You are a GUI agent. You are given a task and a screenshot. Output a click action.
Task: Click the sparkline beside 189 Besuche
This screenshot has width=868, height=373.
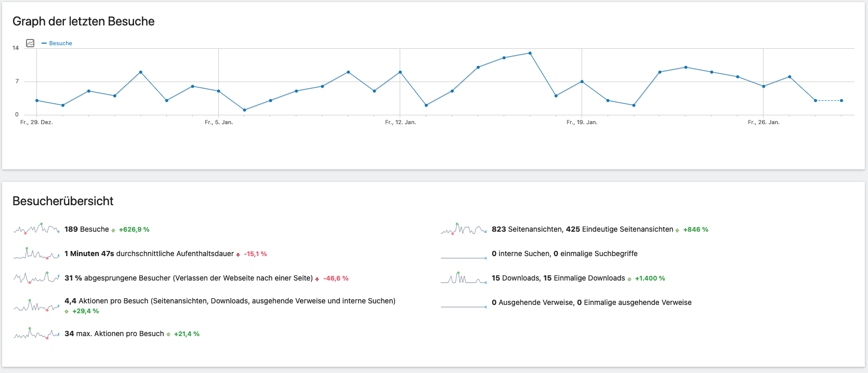click(x=36, y=229)
